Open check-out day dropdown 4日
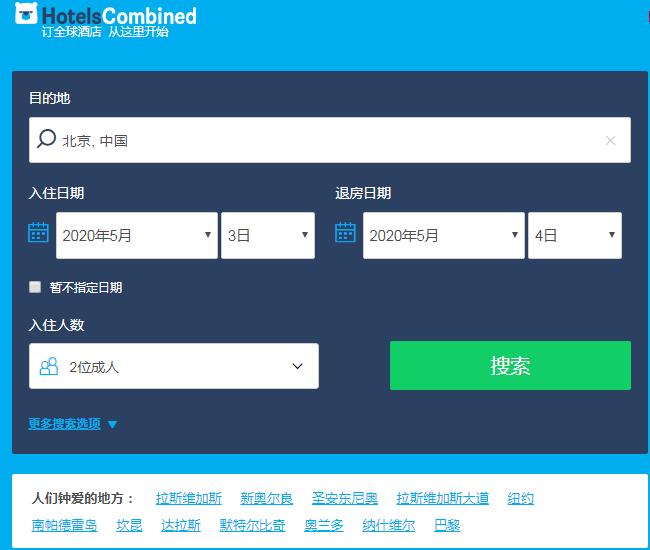 coord(574,236)
